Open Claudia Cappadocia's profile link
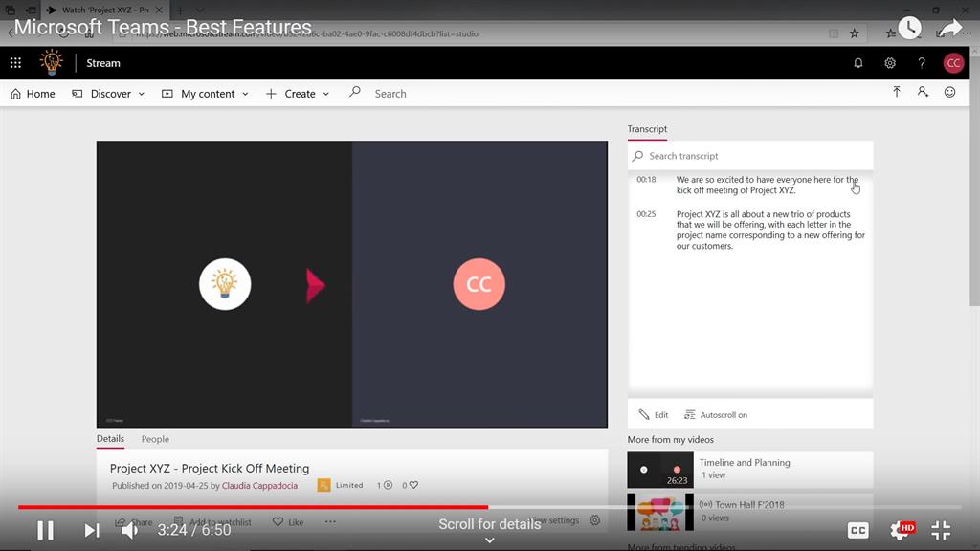Screen dimensions: 980x551 point(259,485)
